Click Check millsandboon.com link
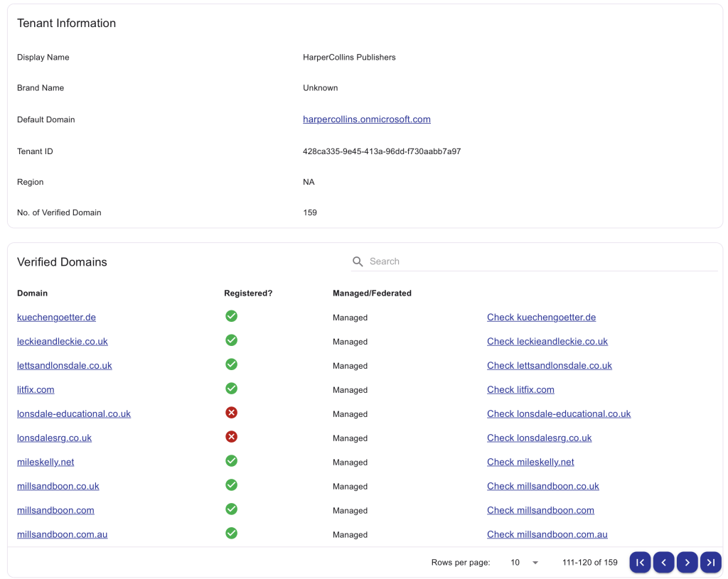 coord(540,510)
